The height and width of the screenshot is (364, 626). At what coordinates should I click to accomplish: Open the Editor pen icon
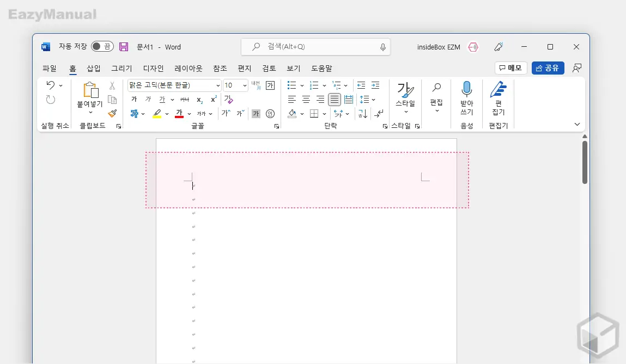pyautogui.click(x=499, y=89)
